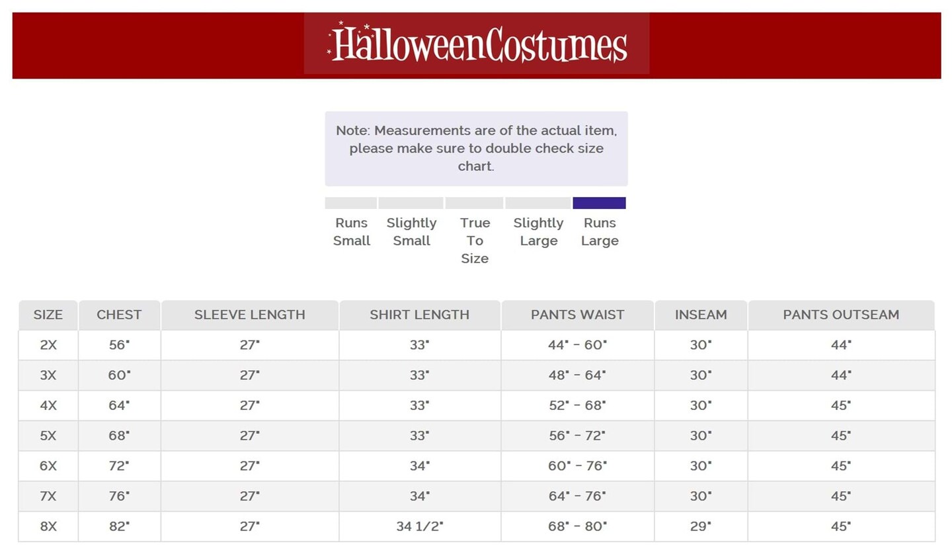
Task: Click the 82" chest measurement cell
Action: (x=119, y=526)
